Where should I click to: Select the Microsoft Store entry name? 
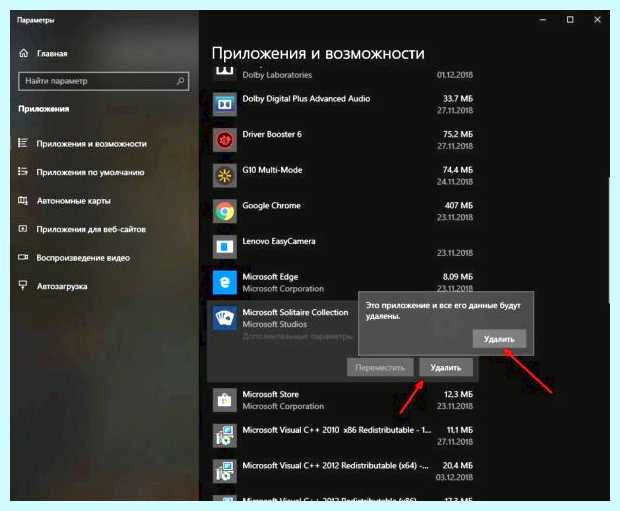pyautogui.click(x=270, y=394)
